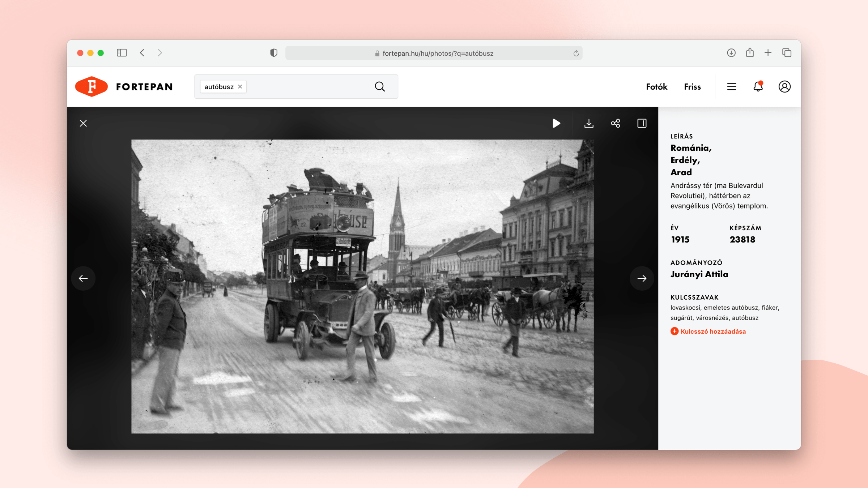The image size is (868, 488).
Task: Go forward in Safari
Action: tap(160, 53)
